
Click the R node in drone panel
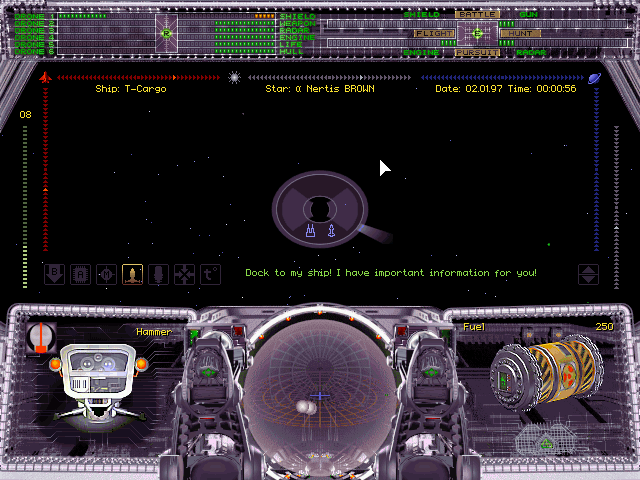[x=166, y=33]
